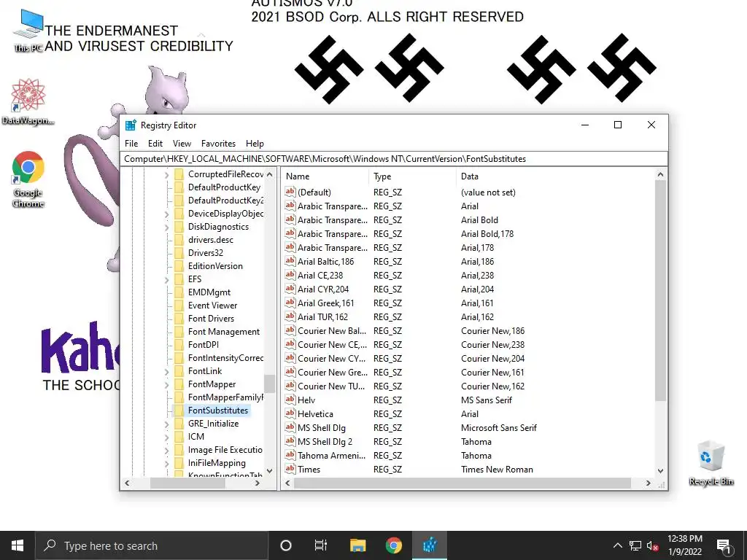The height and width of the screenshot is (560, 747).
Task: Select the Font Management key
Action: [224, 332]
